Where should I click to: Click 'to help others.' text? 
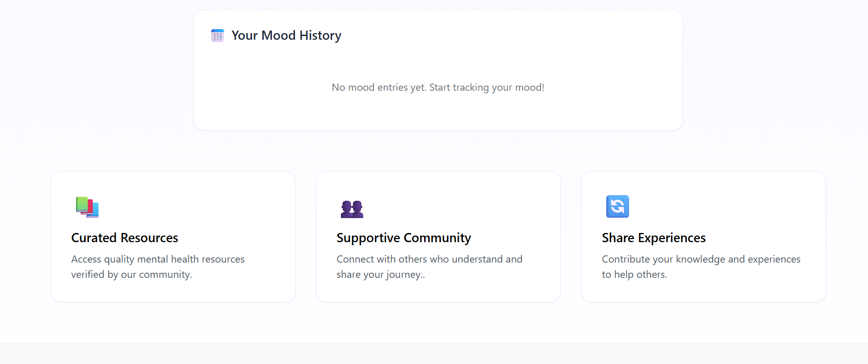click(634, 275)
